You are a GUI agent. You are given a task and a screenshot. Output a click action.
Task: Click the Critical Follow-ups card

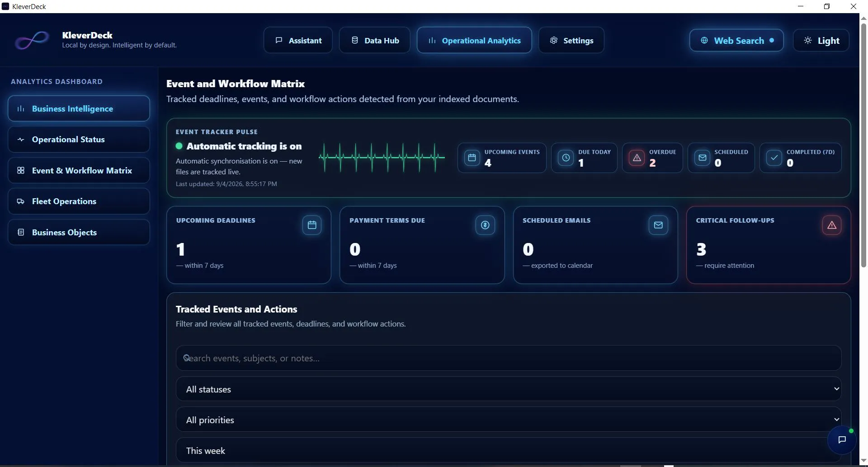[x=769, y=245]
